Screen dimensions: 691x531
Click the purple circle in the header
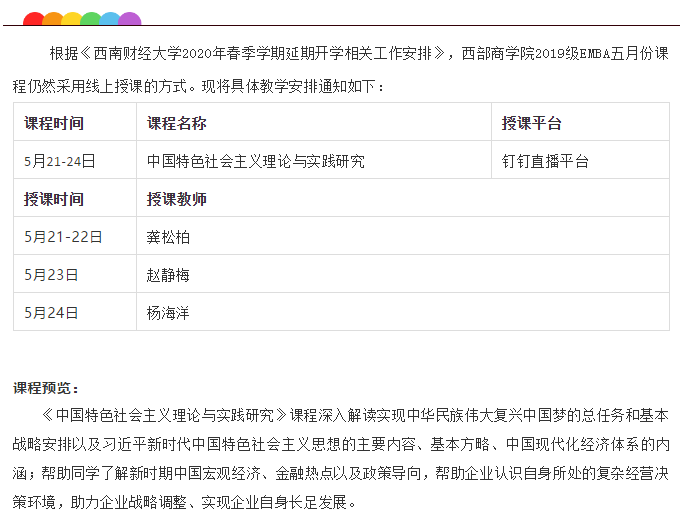[x=129, y=19]
